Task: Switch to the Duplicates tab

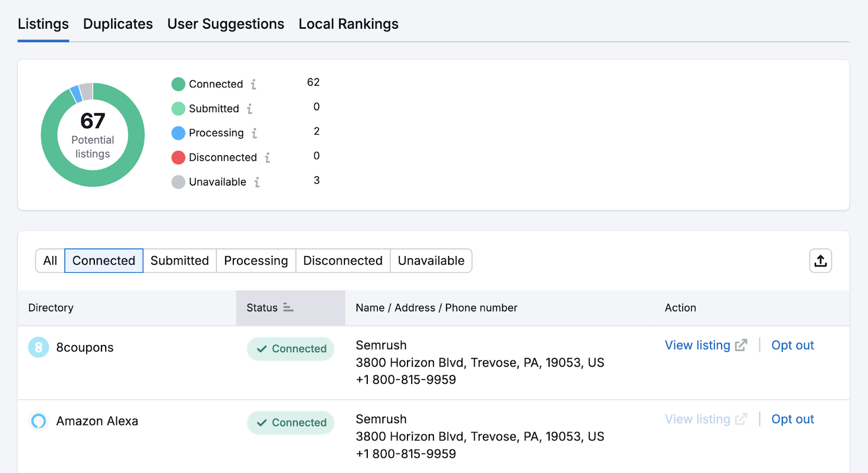Action: (x=118, y=24)
